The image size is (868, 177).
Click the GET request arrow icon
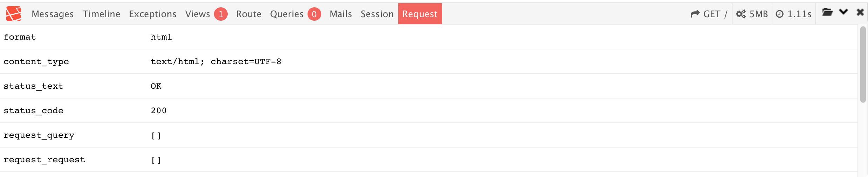[695, 14]
